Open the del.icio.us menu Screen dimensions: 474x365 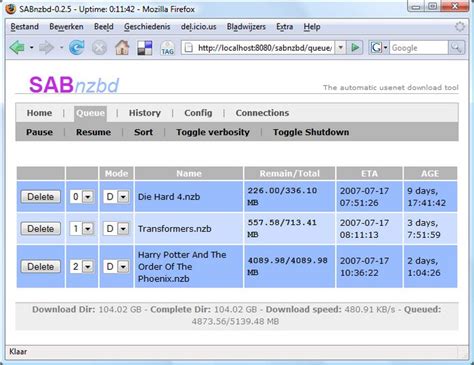(x=198, y=27)
